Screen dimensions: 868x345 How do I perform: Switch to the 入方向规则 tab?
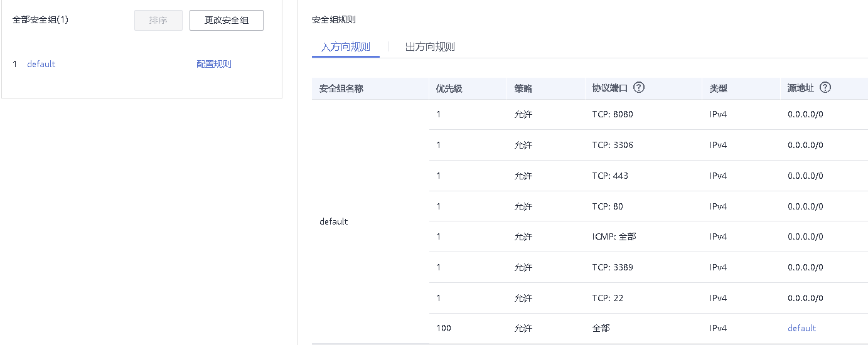coord(346,47)
